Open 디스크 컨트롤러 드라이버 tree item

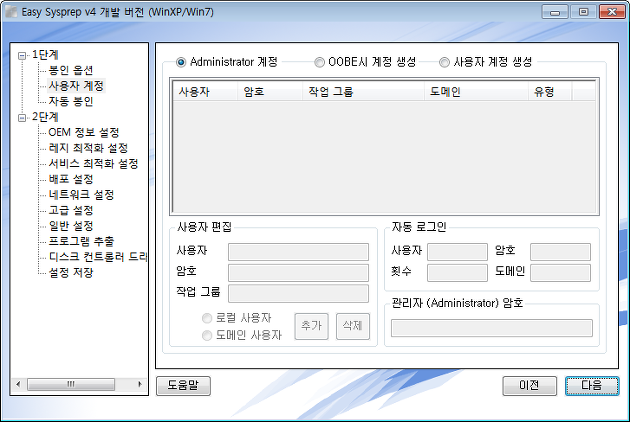98,257
